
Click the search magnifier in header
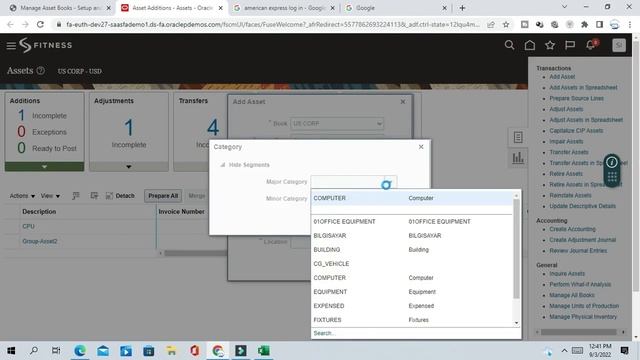click(509, 45)
